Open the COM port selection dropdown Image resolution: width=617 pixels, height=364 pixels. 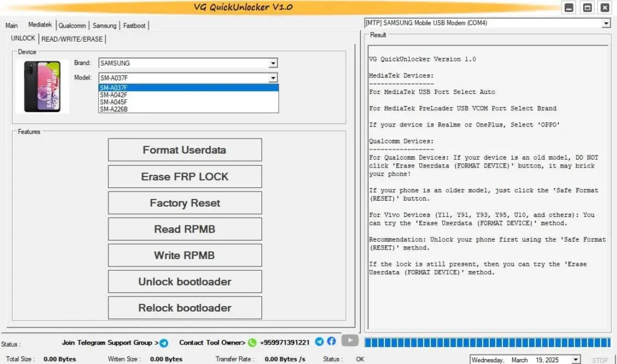click(x=606, y=23)
